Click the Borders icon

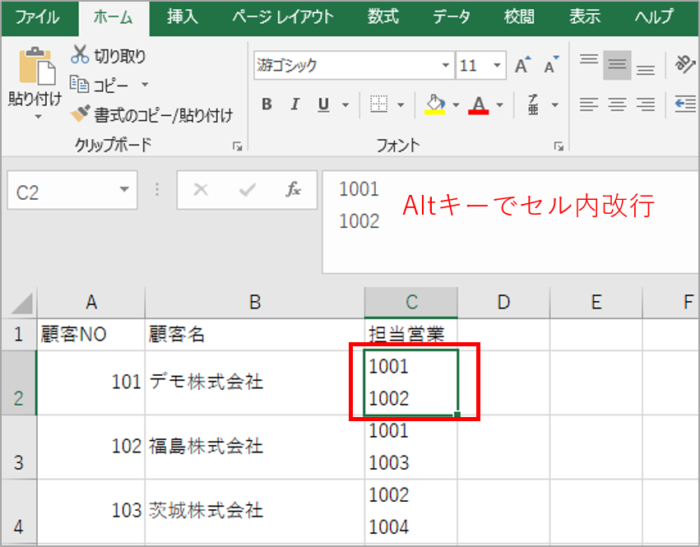coord(379,104)
